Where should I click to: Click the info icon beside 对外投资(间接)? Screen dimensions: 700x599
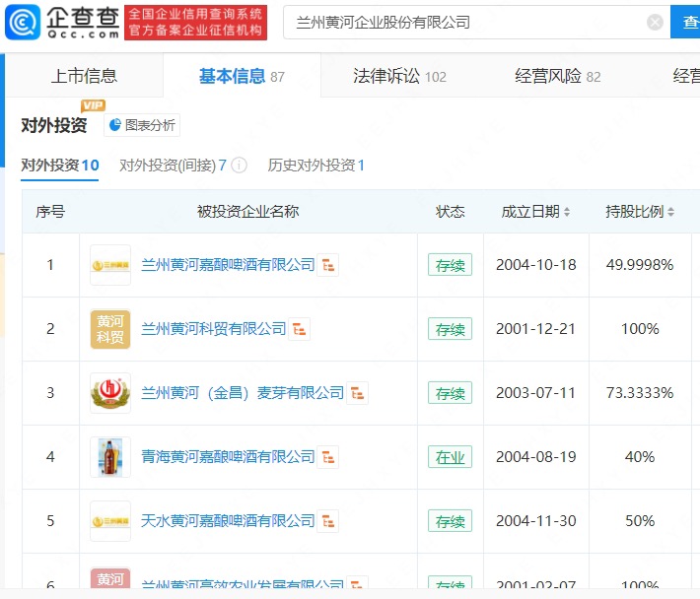pyautogui.click(x=239, y=166)
